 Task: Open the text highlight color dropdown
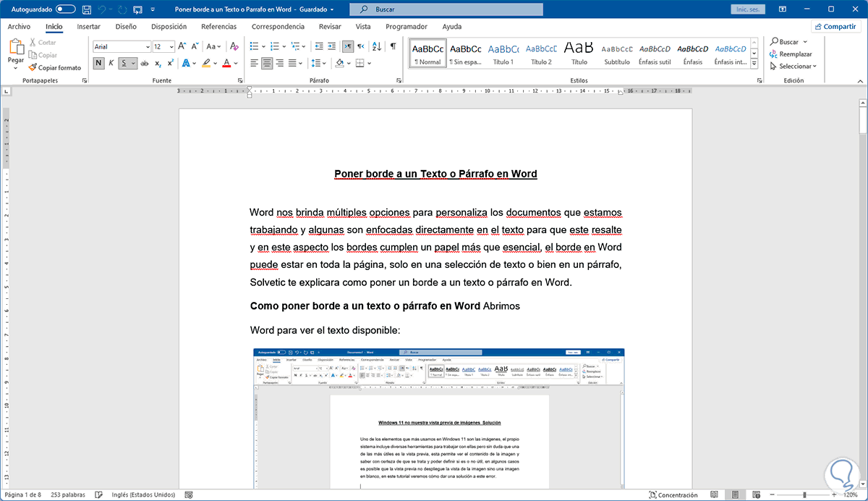tap(215, 64)
